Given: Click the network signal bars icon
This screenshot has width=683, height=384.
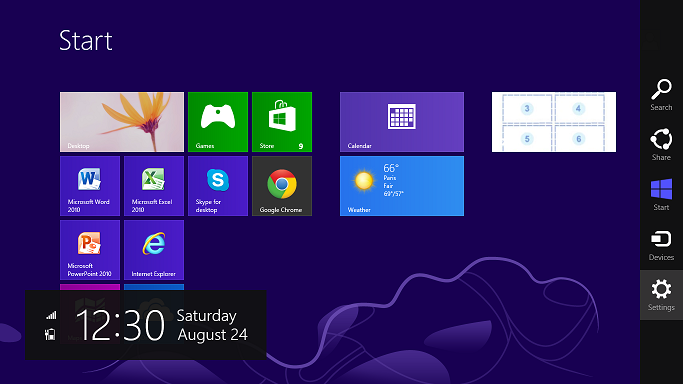Looking at the screenshot, I should (51, 315).
